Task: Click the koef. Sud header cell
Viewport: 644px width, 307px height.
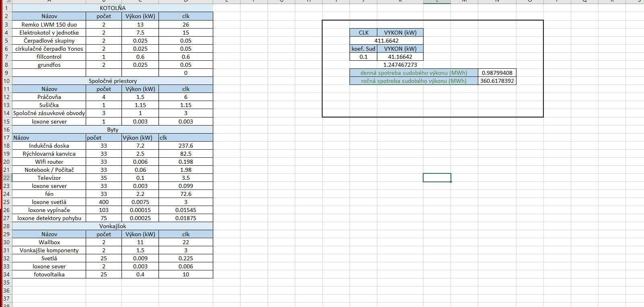Action: tap(363, 49)
